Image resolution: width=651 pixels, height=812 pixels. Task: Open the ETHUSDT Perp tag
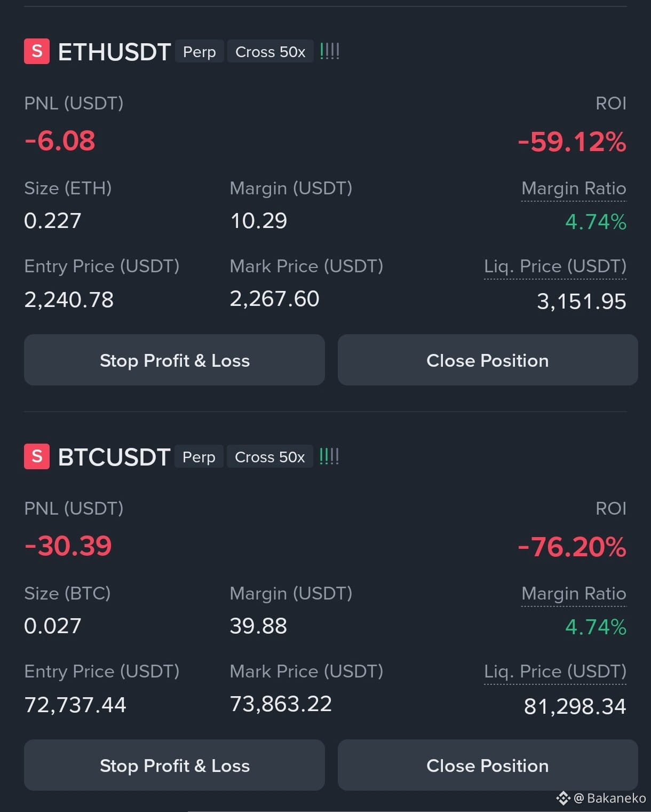(200, 52)
